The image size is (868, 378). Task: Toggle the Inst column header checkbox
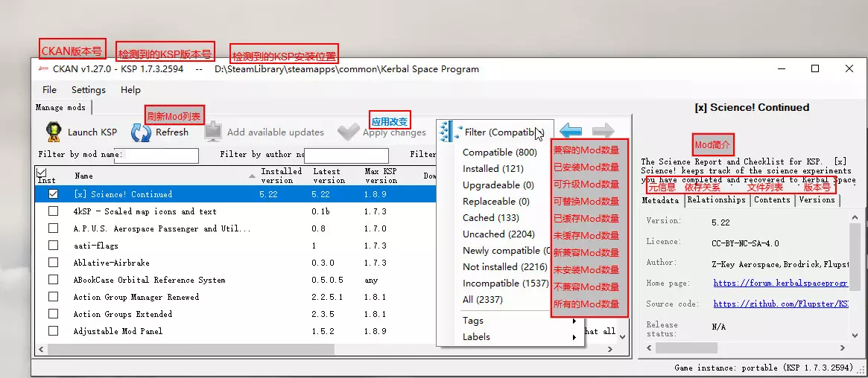point(42,172)
